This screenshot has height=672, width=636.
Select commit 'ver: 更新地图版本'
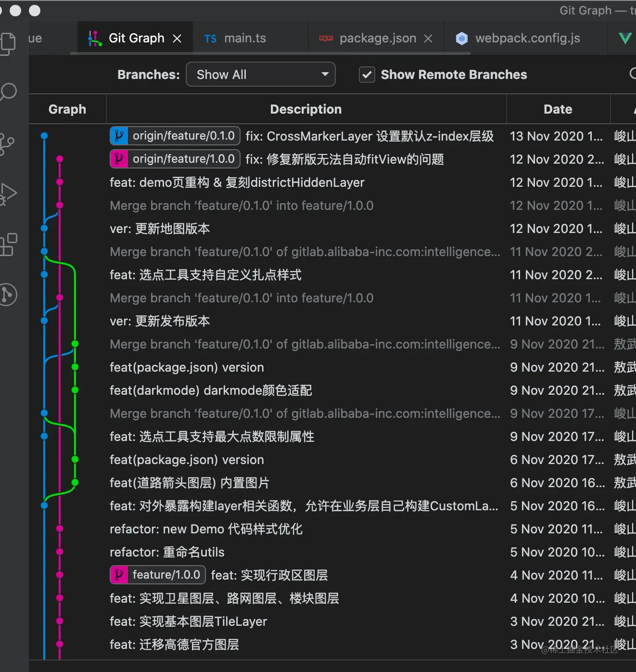[160, 229]
